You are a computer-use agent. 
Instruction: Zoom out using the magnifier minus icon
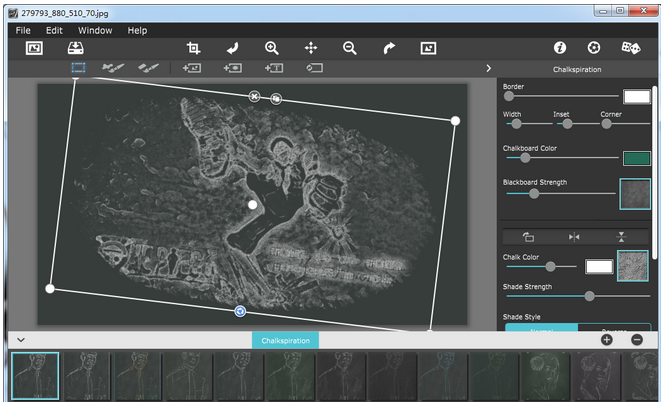[350, 48]
